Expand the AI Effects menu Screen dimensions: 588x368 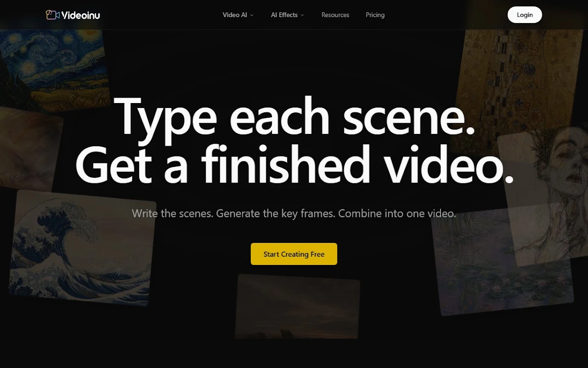coord(288,15)
